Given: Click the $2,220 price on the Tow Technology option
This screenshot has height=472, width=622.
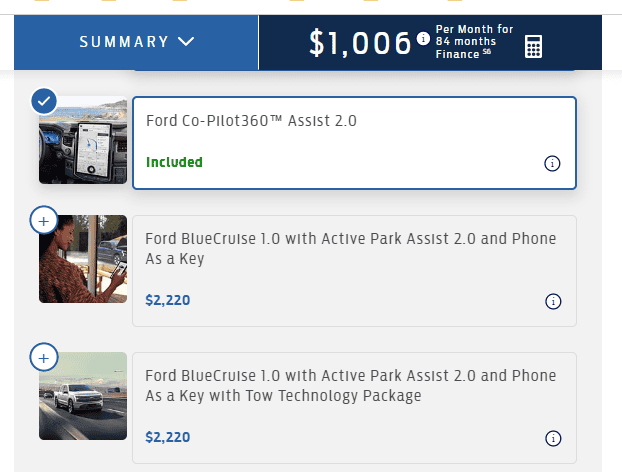Looking at the screenshot, I should pyautogui.click(x=168, y=437).
